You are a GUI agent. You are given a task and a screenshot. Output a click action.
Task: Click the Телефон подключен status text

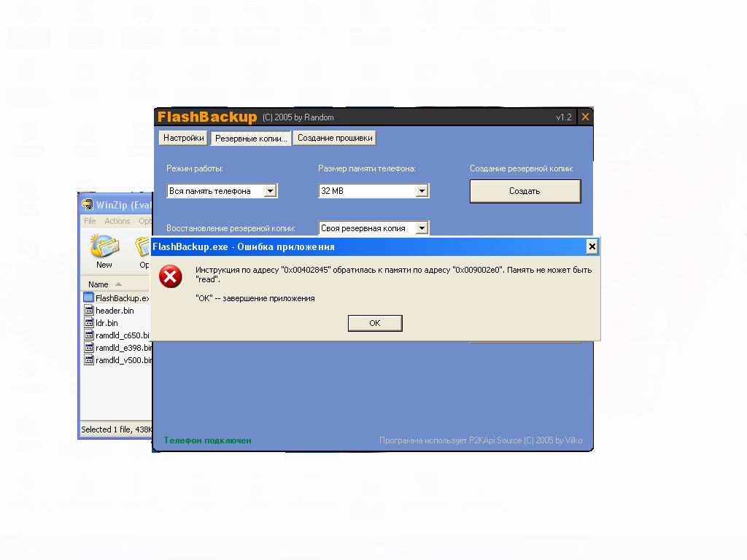pyautogui.click(x=208, y=440)
